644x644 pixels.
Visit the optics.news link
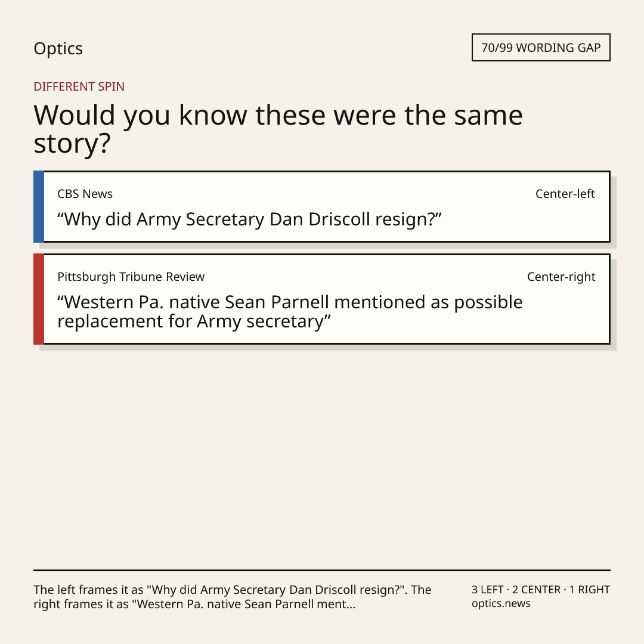(501, 603)
